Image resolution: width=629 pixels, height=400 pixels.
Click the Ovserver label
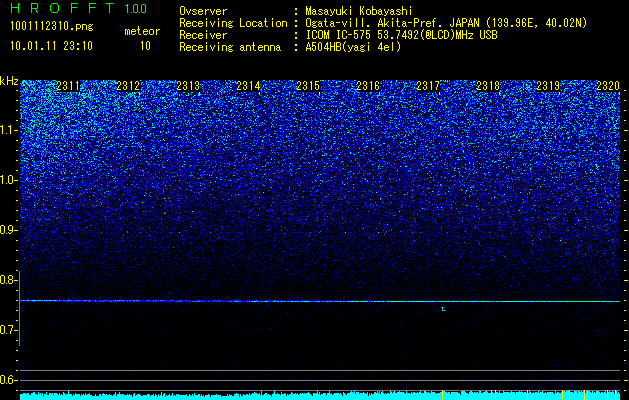(x=203, y=12)
